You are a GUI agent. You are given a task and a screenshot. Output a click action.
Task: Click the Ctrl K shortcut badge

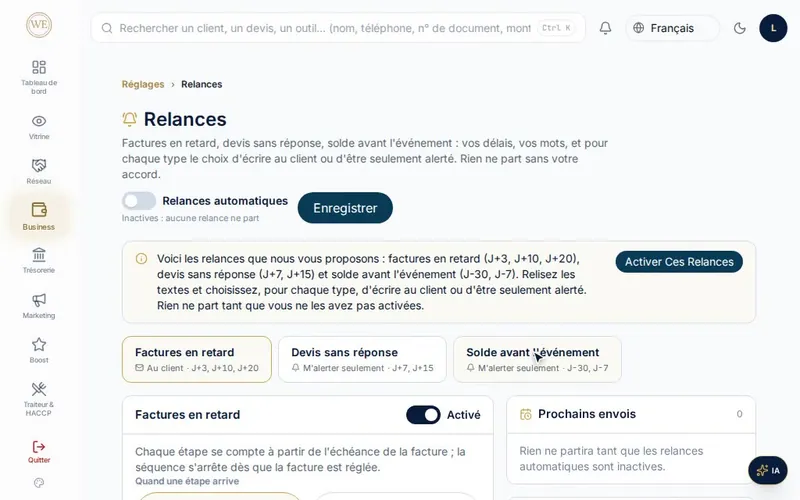[556, 28]
